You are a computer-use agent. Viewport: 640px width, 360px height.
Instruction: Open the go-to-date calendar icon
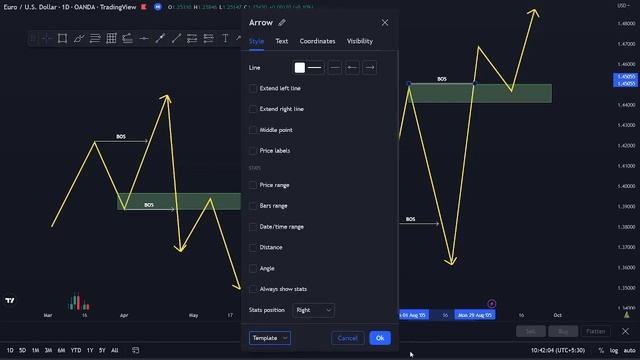(x=136, y=350)
